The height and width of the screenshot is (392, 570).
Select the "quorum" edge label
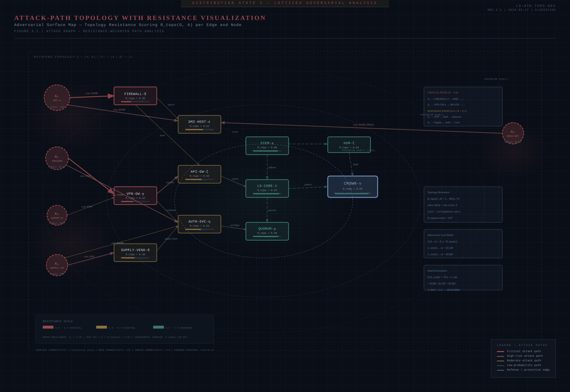click(272, 210)
